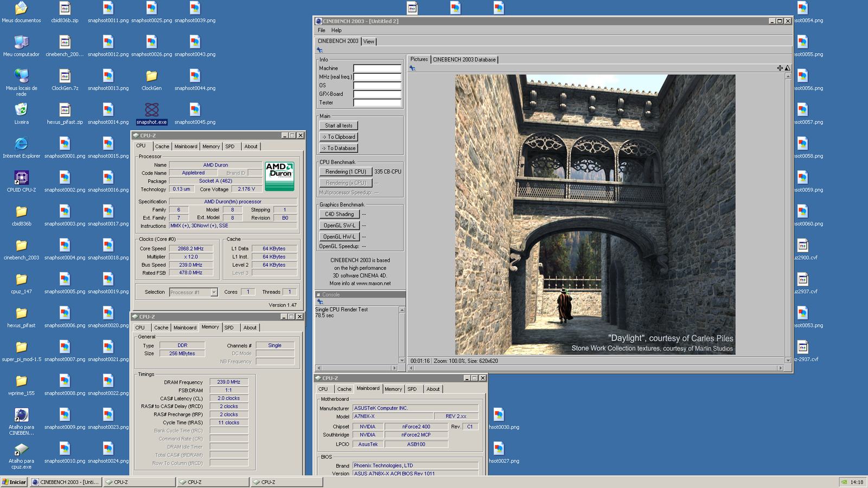Switch to the CINEBENCH 2003 Database tab
This screenshot has width=868, height=488.
(464, 60)
